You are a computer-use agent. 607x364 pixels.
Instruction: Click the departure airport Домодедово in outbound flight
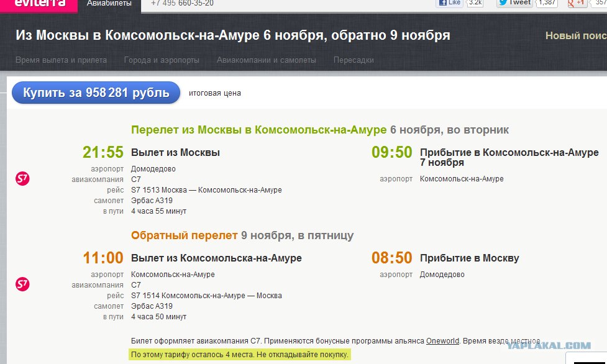(153, 169)
